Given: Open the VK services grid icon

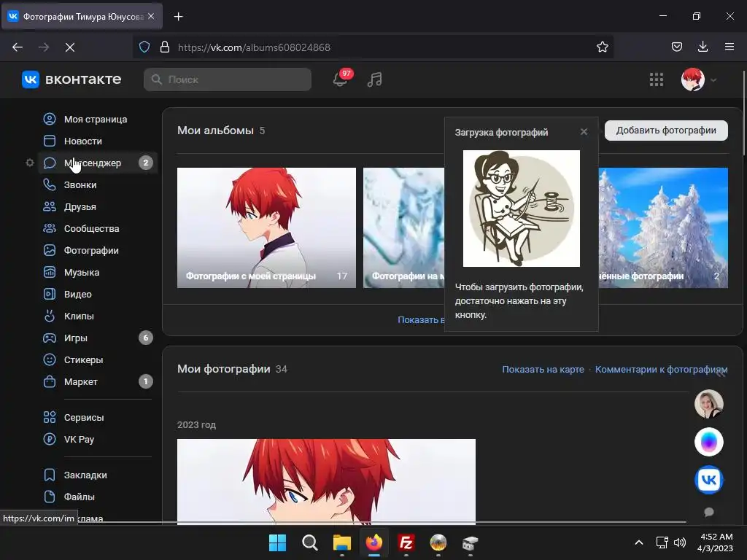Looking at the screenshot, I should tap(657, 79).
